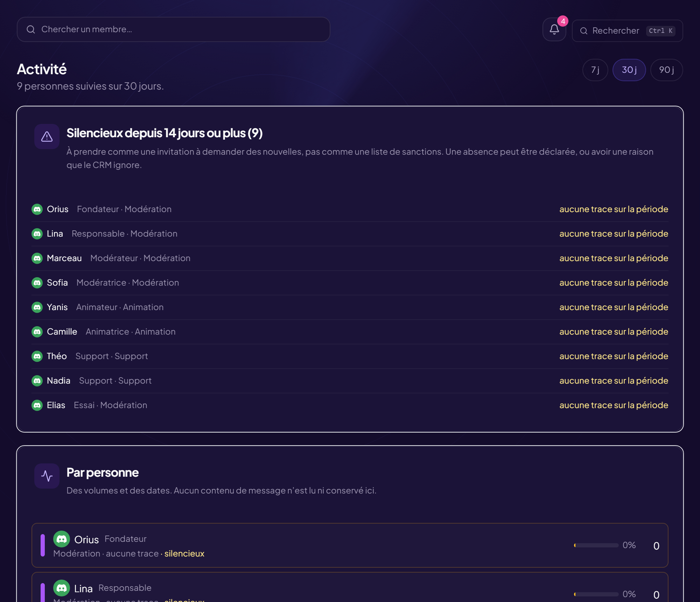Select the 7 j period filter

click(x=595, y=70)
